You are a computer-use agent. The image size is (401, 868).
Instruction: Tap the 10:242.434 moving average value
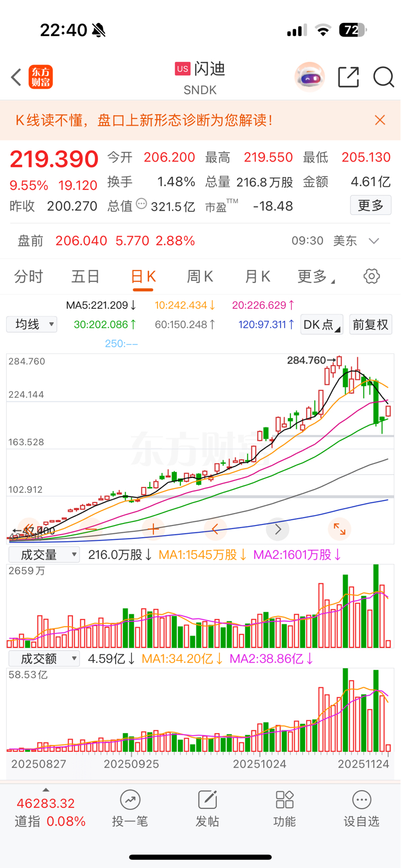coord(185,305)
